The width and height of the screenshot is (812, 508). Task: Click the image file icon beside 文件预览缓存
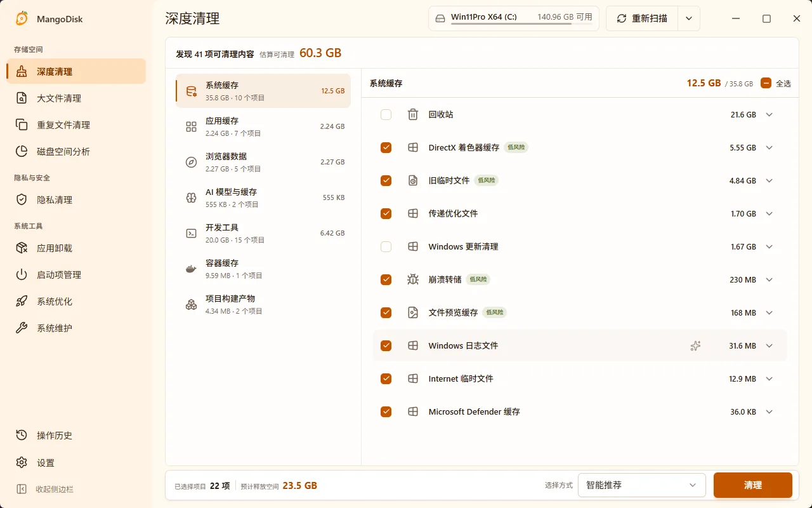click(413, 313)
